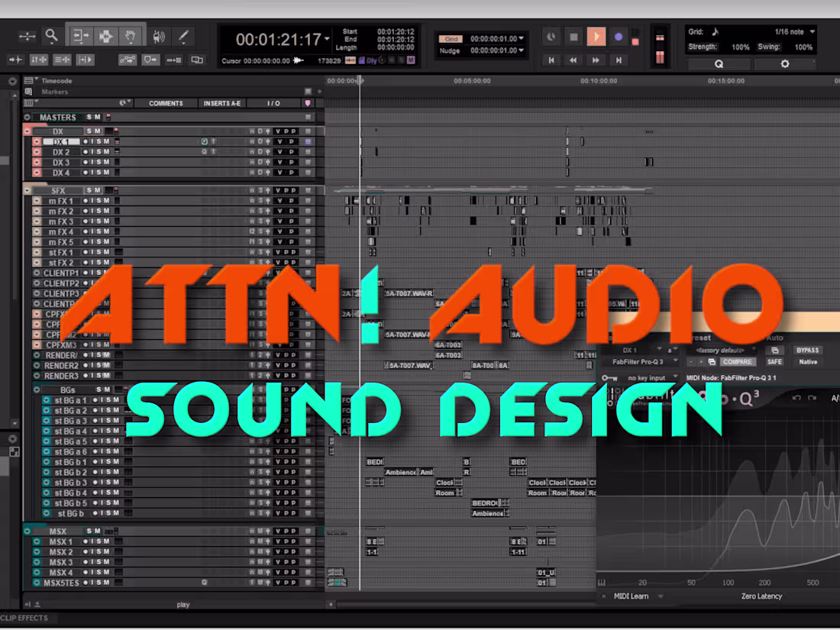Select the Grabber hand tool
Viewport: 840px width, 630px height.
pos(130,37)
